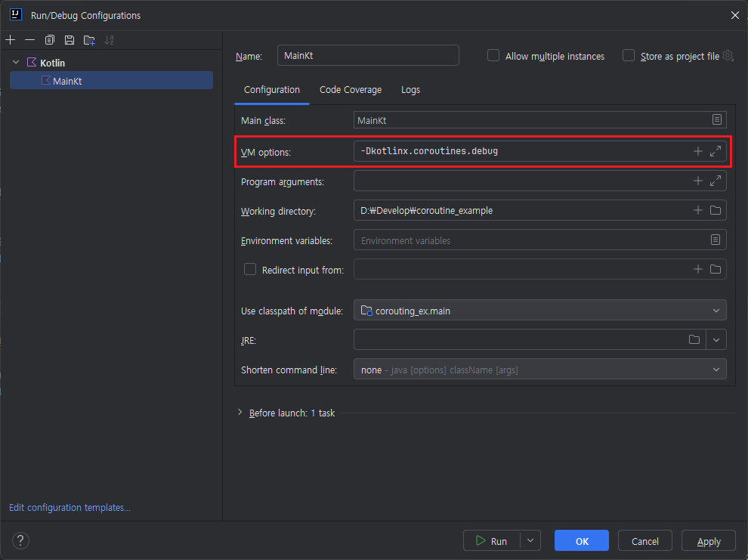Create a new configuration folder
Image resolution: width=748 pixels, height=560 pixels.
89,39
